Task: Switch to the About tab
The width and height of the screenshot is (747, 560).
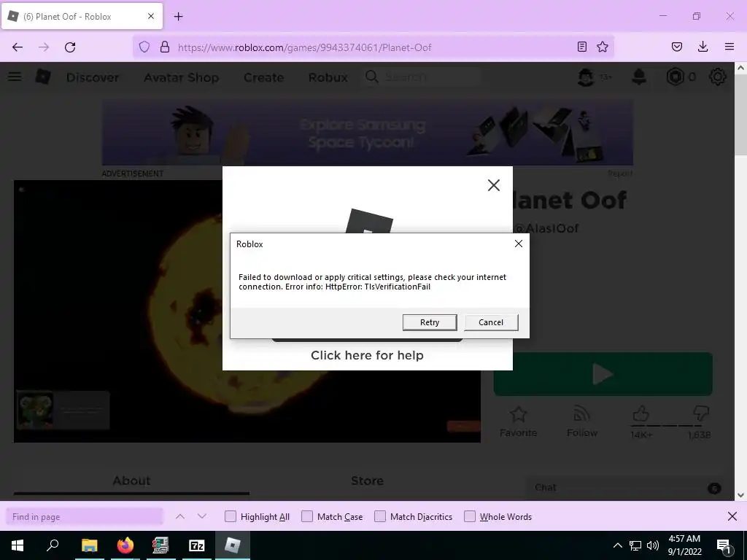Action: point(131,481)
